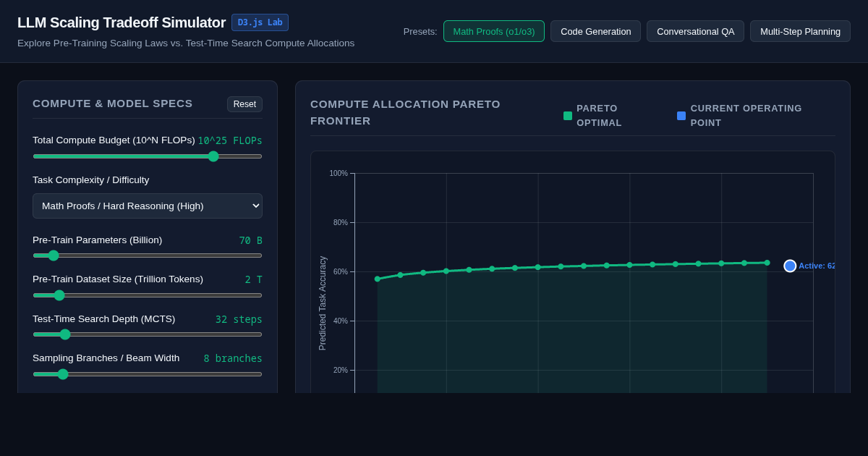This screenshot has width=868, height=456.
Task: Click the 8 branches value
Action: [x=233, y=358]
